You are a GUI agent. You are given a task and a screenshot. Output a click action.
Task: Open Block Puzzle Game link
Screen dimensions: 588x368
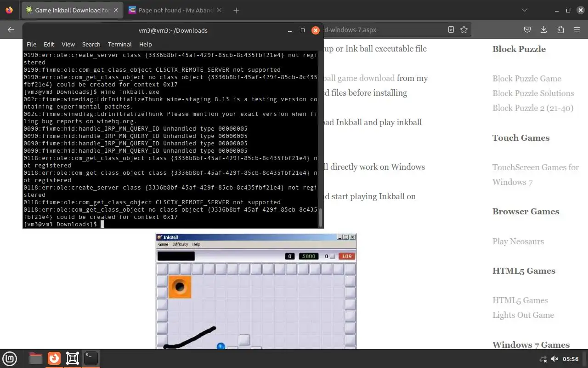click(x=527, y=78)
